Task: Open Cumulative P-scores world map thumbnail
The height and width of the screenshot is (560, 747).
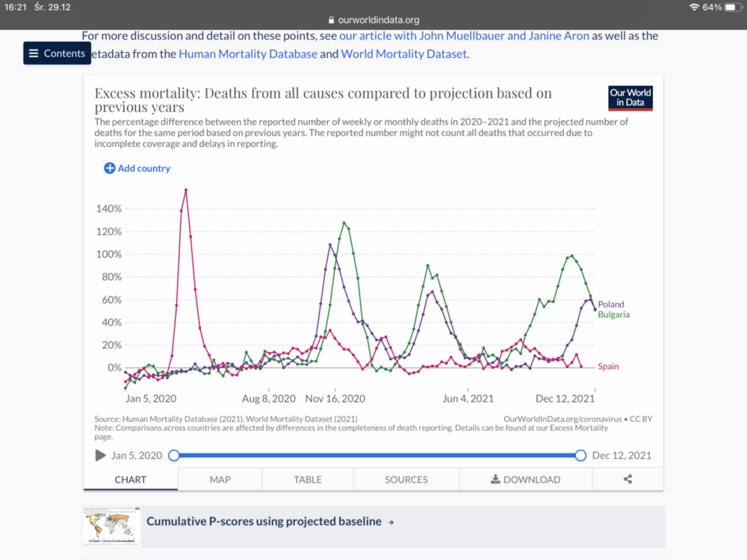Action: [112, 526]
